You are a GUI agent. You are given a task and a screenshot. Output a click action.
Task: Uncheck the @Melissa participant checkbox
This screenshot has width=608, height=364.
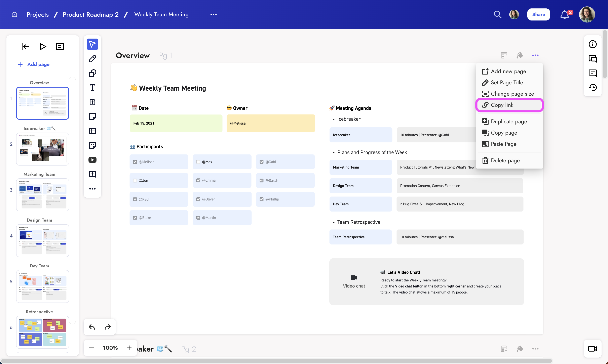[x=135, y=162]
